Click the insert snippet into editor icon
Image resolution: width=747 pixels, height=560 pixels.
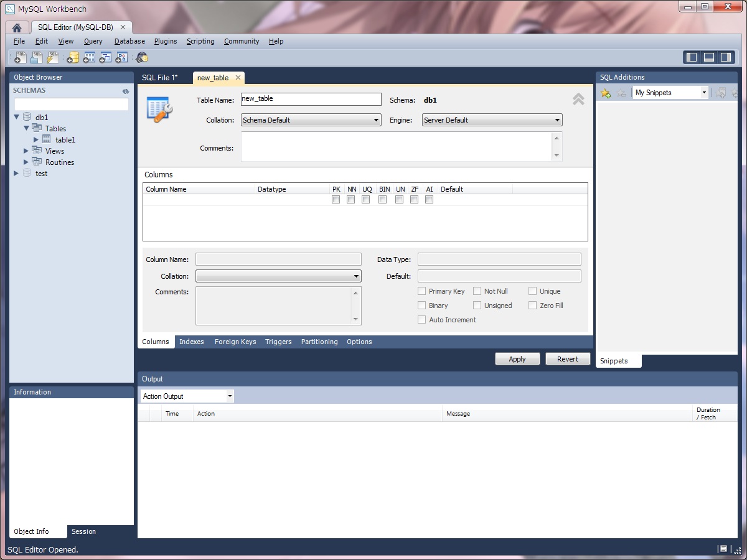pyautogui.click(x=721, y=93)
